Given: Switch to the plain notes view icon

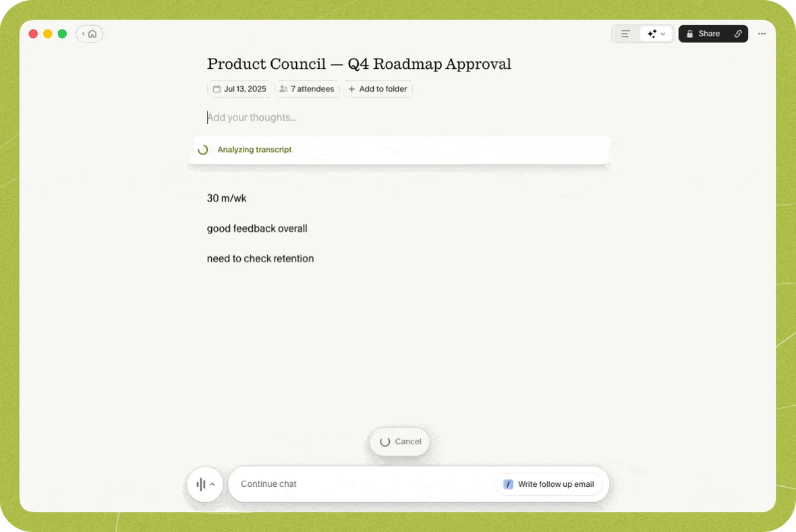Looking at the screenshot, I should pyautogui.click(x=625, y=34).
